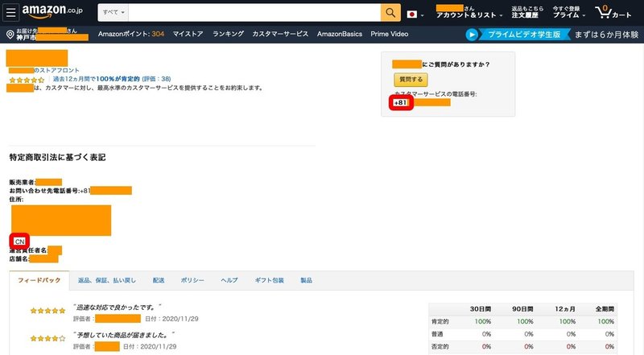Screen dimensions: 644x355
Task: Click the 普通 row label
Action: coord(437,334)
